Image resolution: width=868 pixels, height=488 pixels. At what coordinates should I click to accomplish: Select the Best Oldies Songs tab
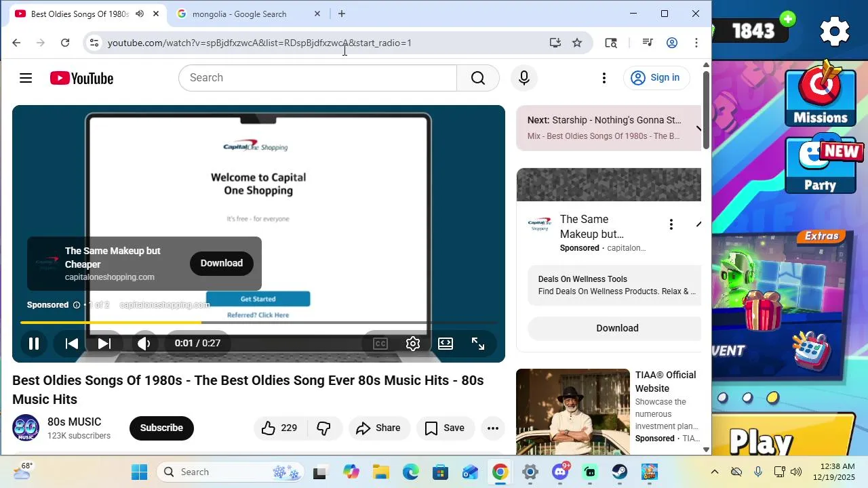(x=80, y=14)
